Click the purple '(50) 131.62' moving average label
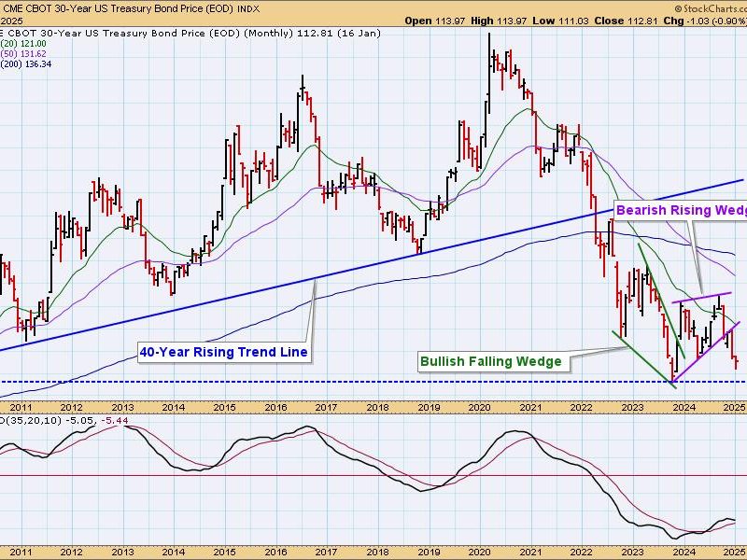This screenshot has height=560, width=747. click(23, 54)
